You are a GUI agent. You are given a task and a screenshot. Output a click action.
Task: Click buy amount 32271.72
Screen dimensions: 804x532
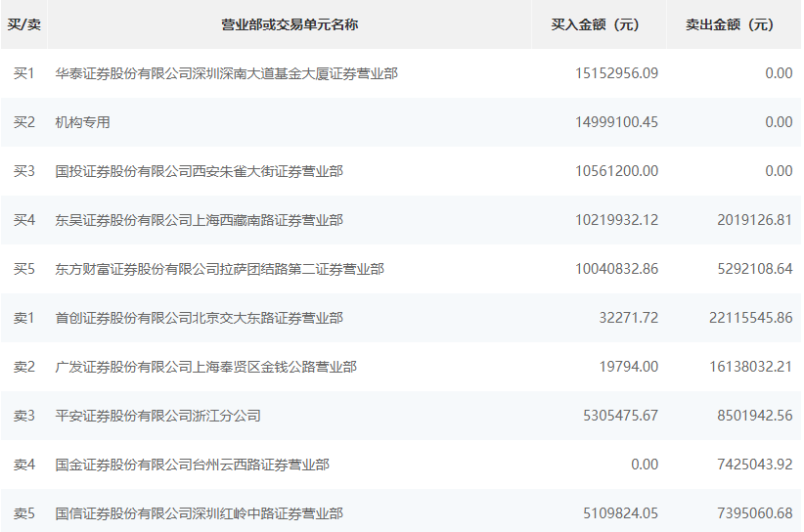coord(629,318)
